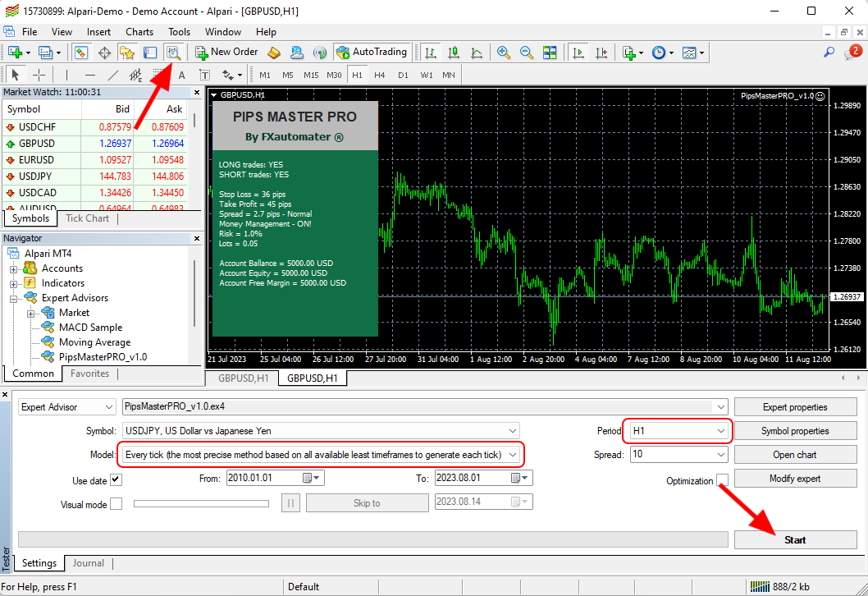
Task: Select the text label tool
Action: coord(205,75)
